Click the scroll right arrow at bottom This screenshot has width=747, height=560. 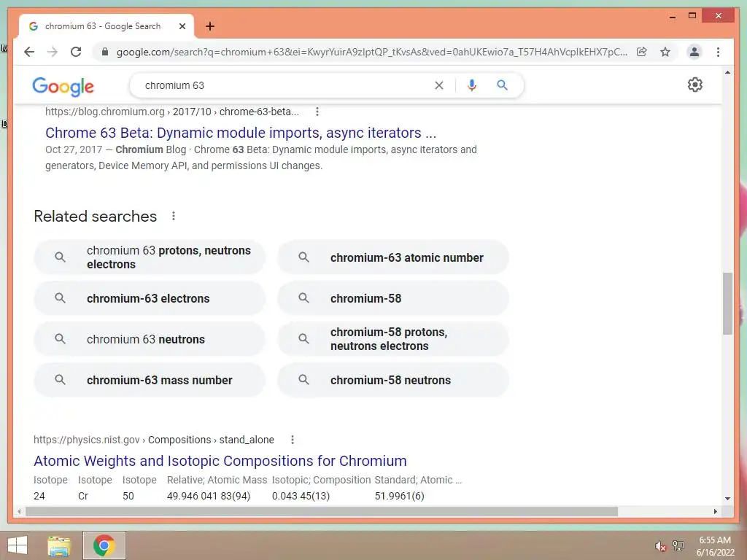pyautogui.click(x=715, y=511)
